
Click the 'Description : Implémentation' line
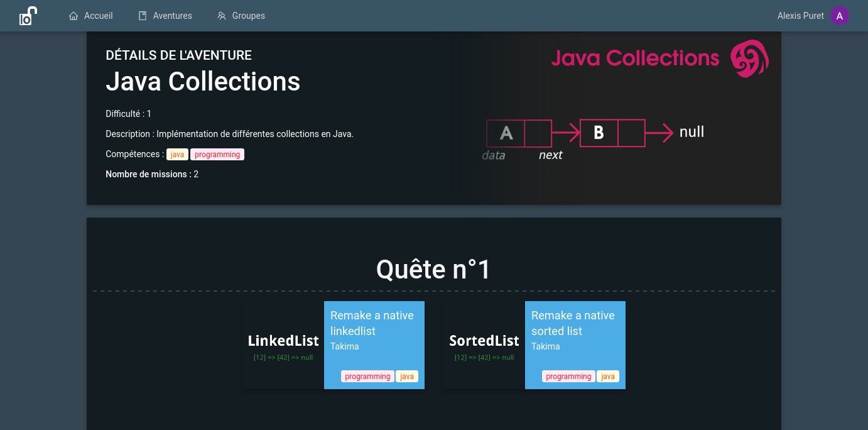pos(229,134)
